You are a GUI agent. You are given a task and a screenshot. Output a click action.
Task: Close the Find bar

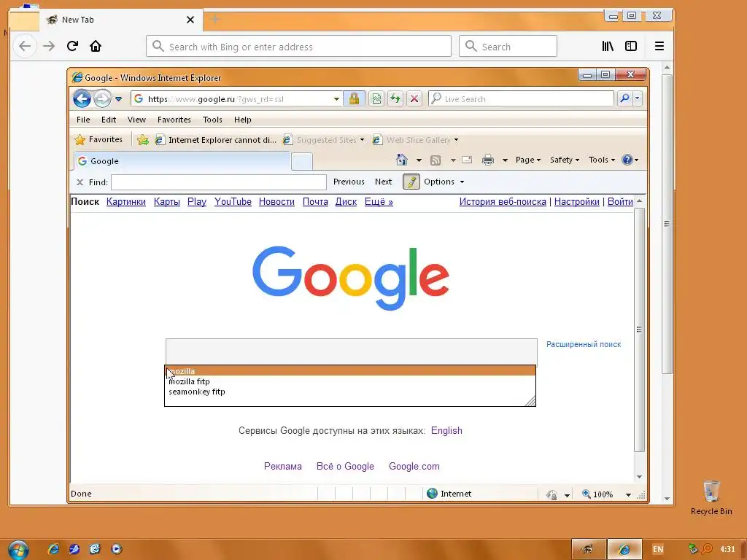[x=80, y=182]
